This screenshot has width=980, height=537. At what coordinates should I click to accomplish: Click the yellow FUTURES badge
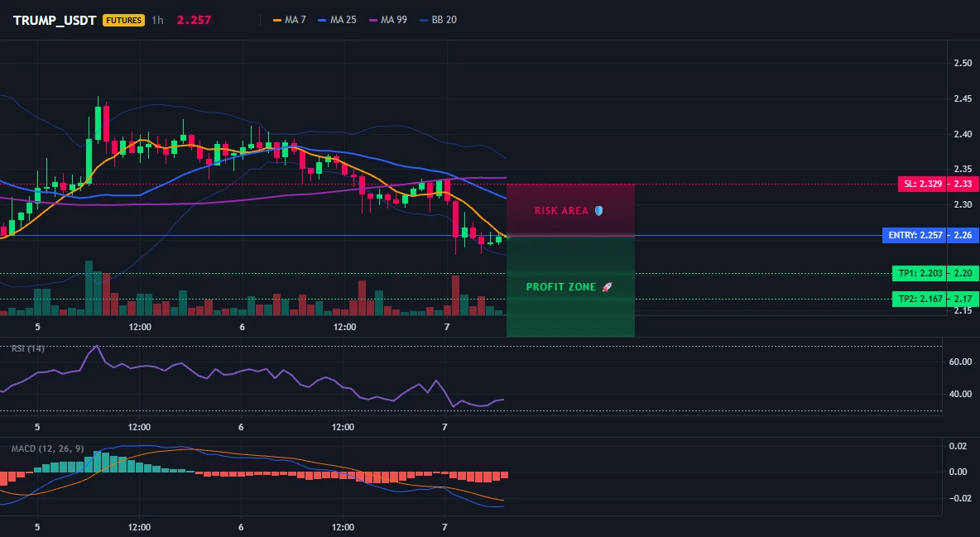(x=124, y=20)
